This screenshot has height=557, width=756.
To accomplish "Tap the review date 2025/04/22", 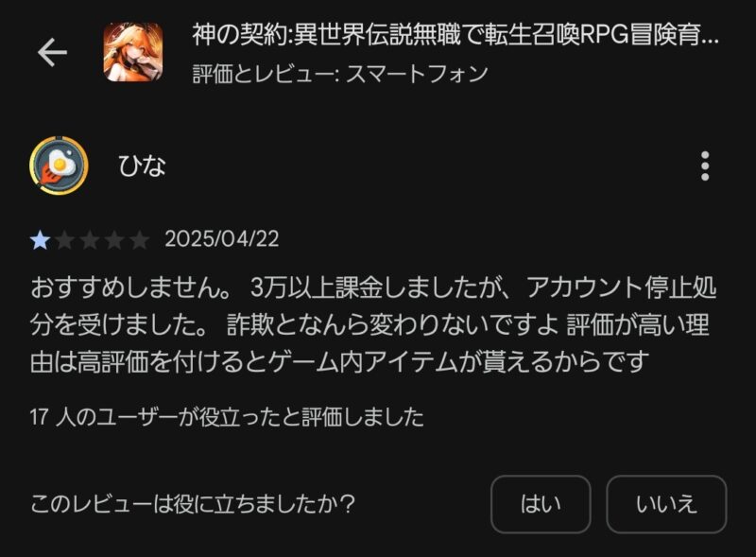I will (x=222, y=239).
